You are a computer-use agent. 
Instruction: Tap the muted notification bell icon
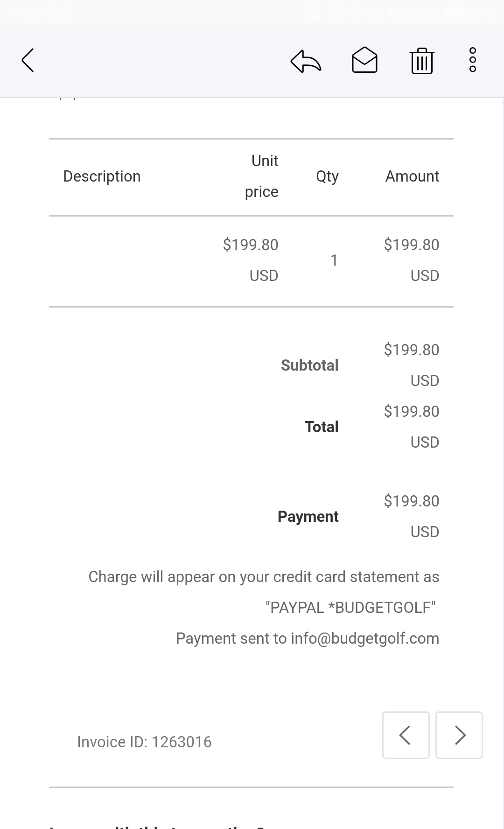314,13
